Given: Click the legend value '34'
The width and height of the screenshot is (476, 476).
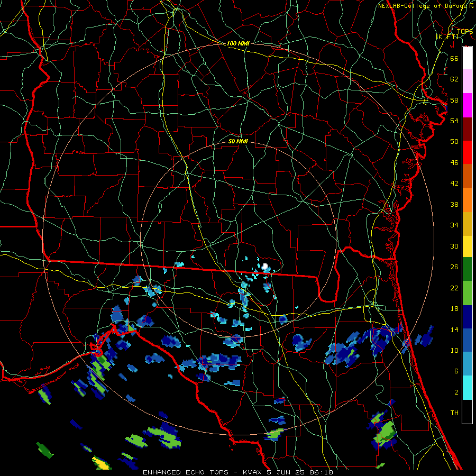Looking at the screenshot, I should pos(454,225).
